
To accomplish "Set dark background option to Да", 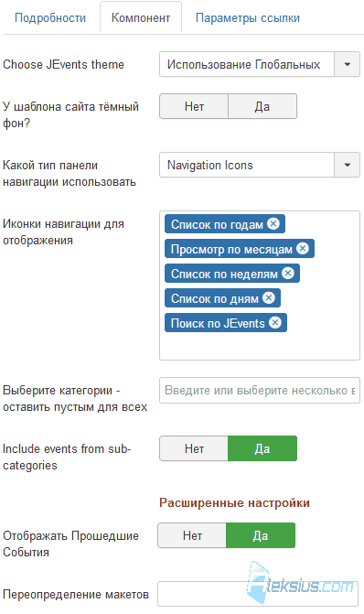I will pyautogui.click(x=262, y=106).
